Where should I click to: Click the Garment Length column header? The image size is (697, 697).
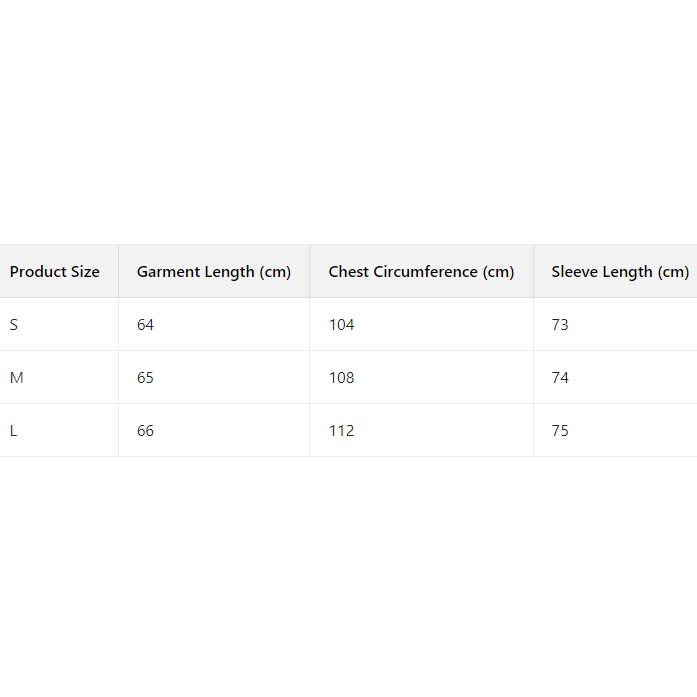[213, 272]
